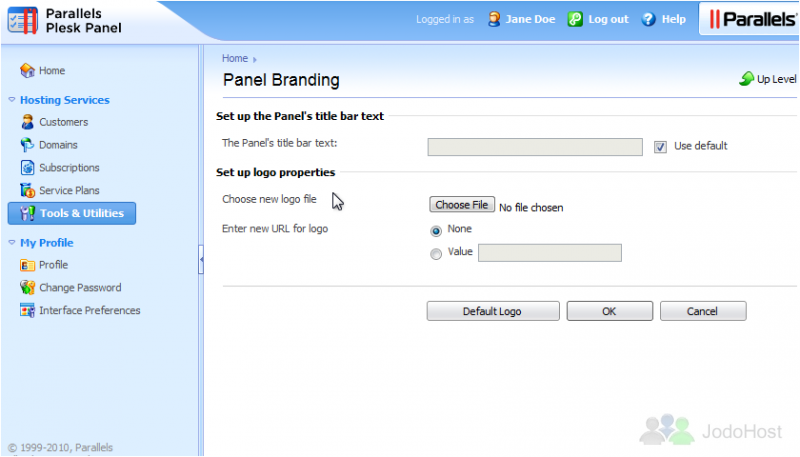Click the Tools & Utilities wrench icon
This screenshot has width=800, height=457.
[x=28, y=213]
